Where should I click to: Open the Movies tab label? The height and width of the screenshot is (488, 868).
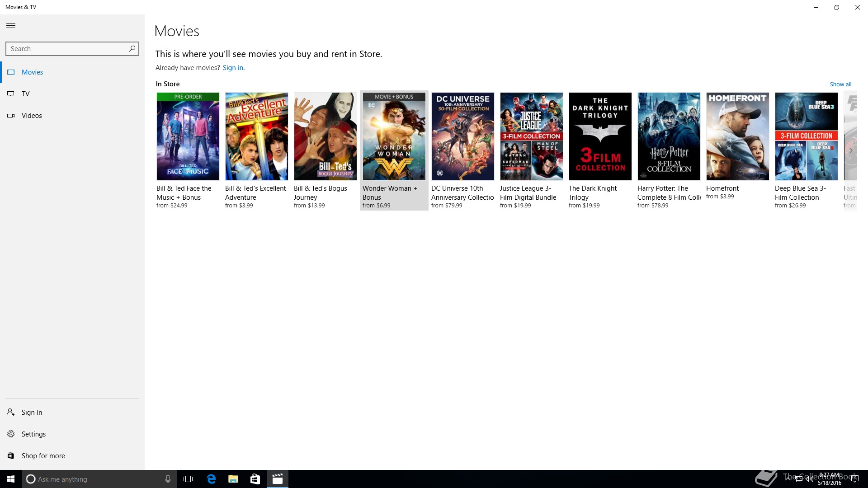coord(33,72)
